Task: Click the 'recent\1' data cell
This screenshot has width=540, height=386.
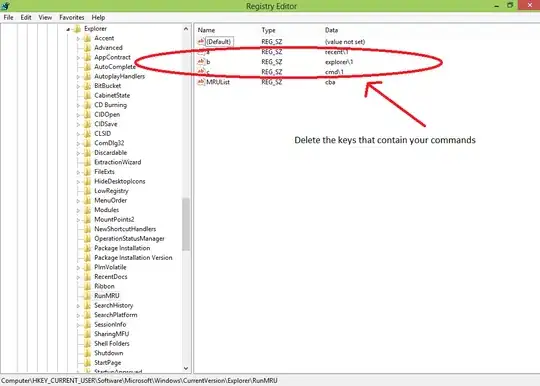Action: coord(337,52)
